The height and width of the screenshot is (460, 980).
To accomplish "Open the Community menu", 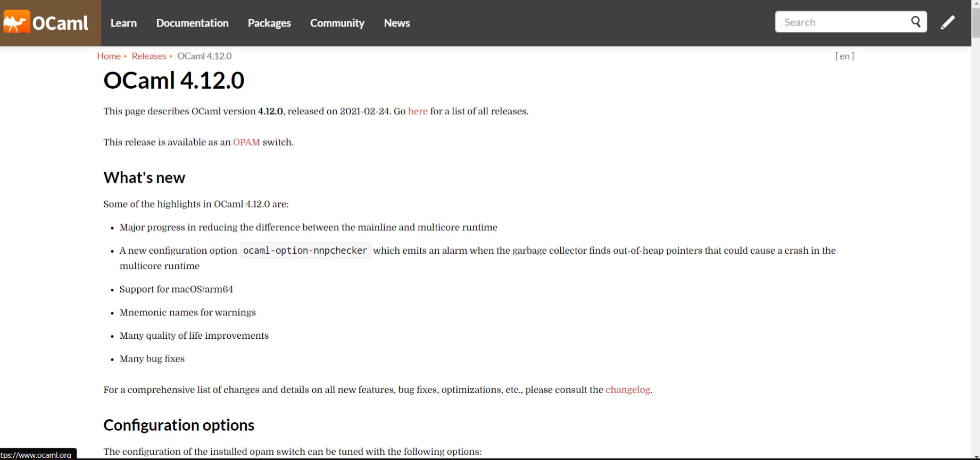I will [x=337, y=23].
